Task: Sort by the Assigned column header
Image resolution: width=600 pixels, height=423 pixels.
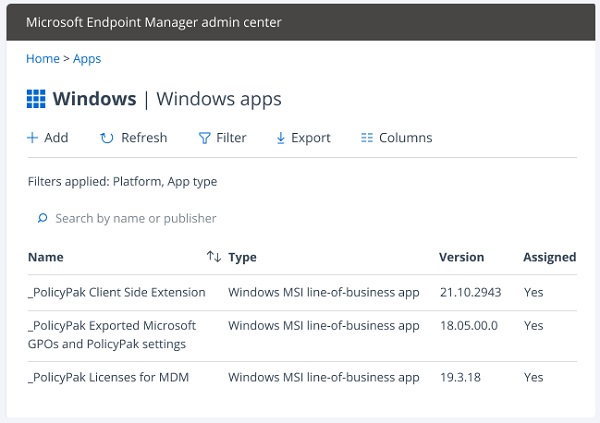Action: [x=549, y=257]
